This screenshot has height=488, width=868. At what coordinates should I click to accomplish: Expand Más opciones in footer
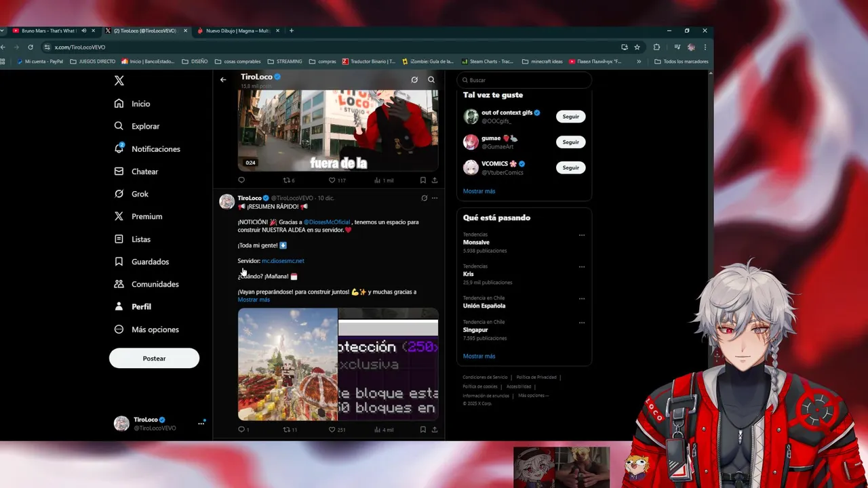(x=533, y=396)
